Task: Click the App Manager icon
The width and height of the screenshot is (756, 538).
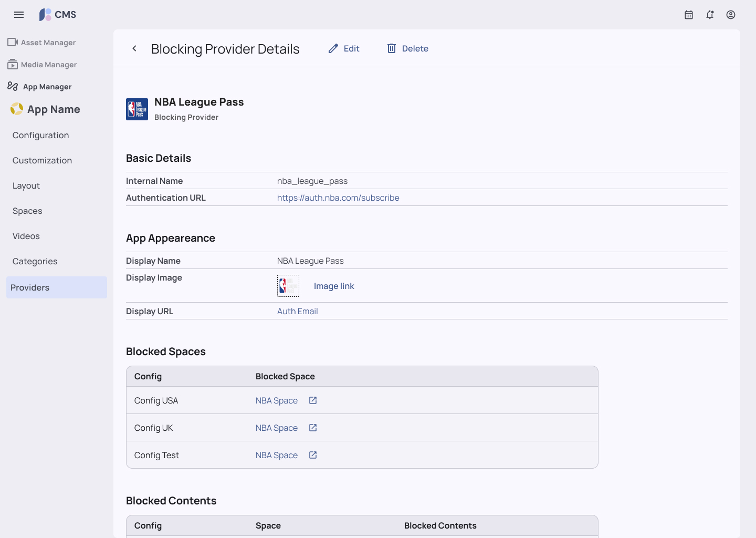Action: pos(13,86)
